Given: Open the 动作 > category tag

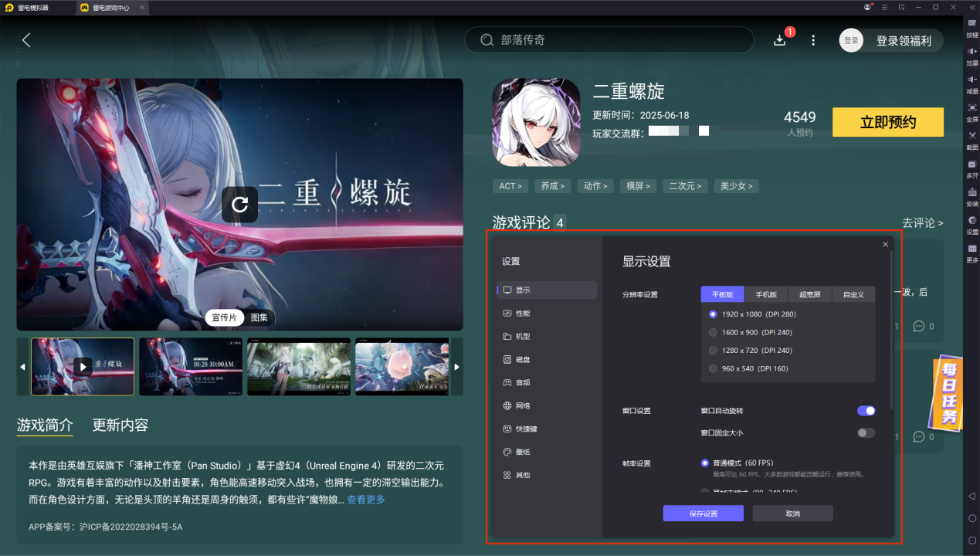Looking at the screenshot, I should point(595,186).
